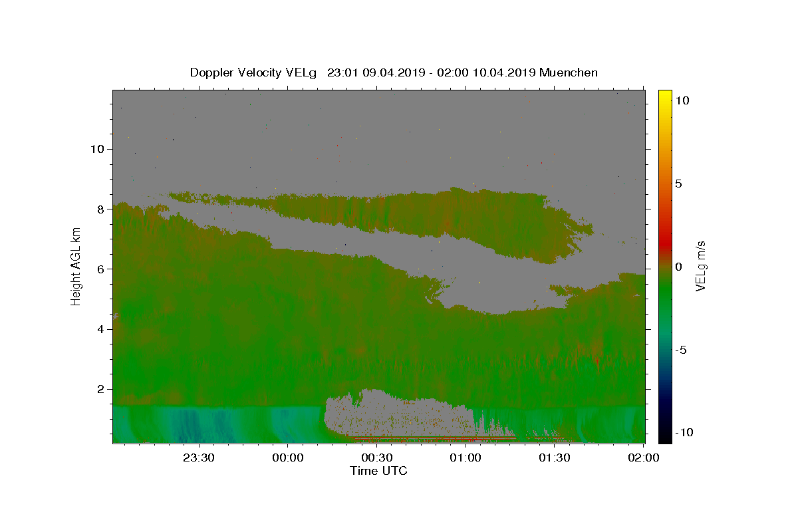Click the '01:30' time tick label
This screenshot has width=798, height=532.
[x=555, y=458]
